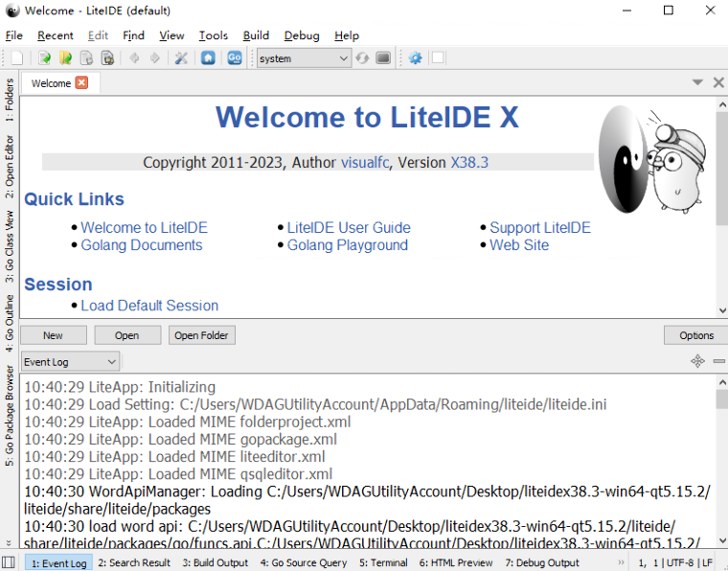
Task: Open the Help menu
Action: click(x=347, y=35)
